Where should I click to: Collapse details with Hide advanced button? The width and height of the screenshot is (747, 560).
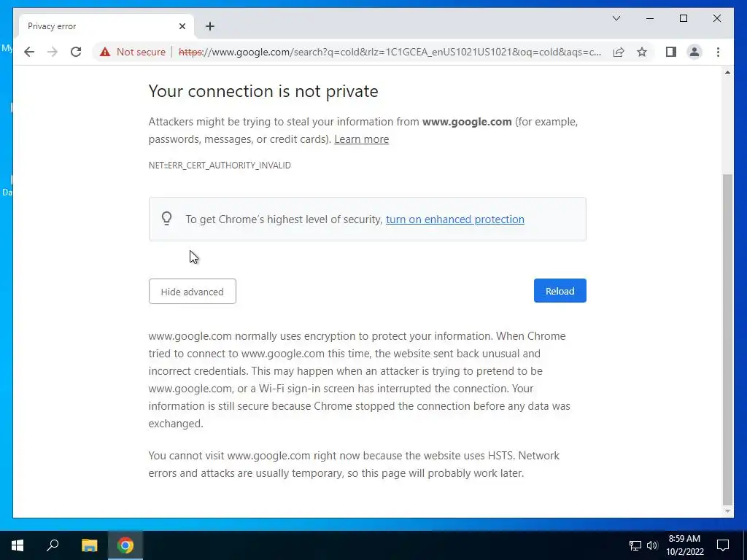point(192,292)
